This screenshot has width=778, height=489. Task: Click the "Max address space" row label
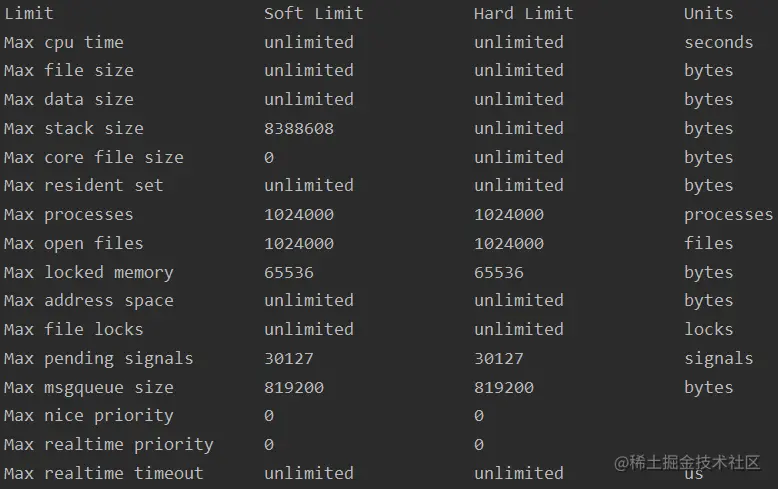click(89, 300)
